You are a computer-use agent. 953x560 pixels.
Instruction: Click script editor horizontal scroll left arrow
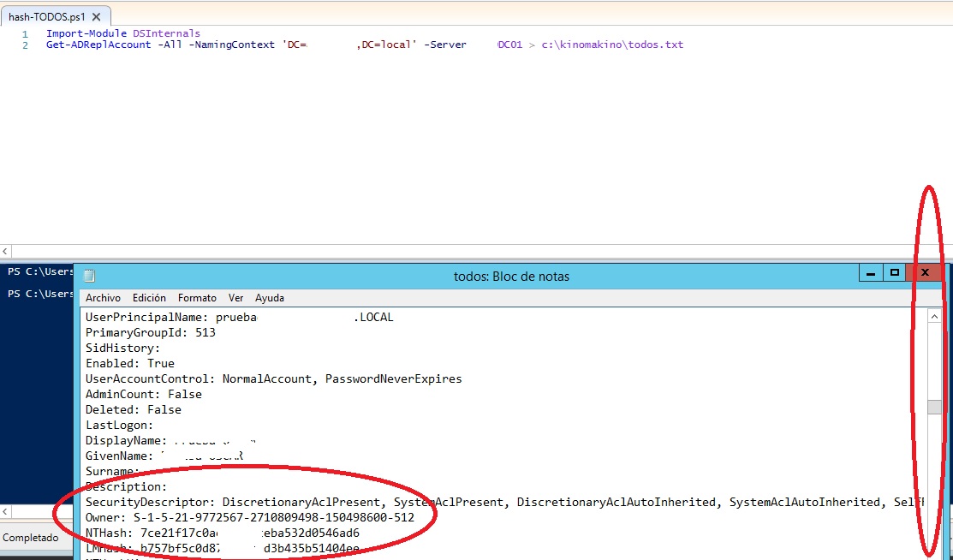pos(5,252)
